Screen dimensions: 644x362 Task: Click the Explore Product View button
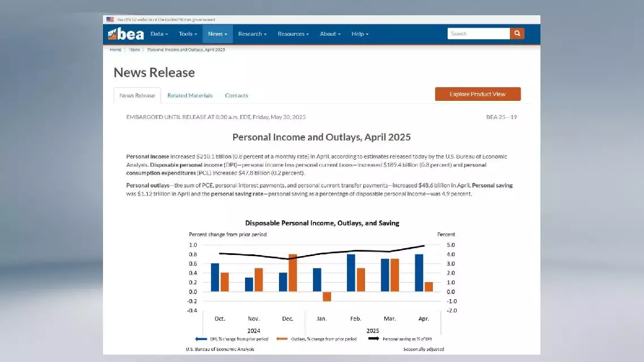[478, 94]
